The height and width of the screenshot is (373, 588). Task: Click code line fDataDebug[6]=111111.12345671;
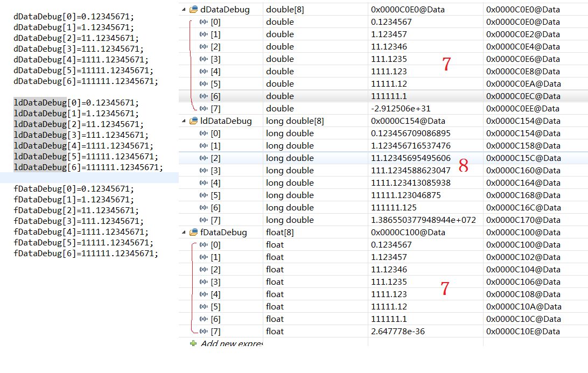pyautogui.click(x=86, y=253)
